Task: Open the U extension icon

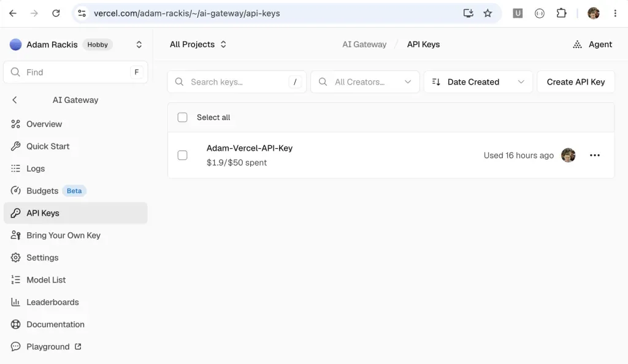Action: pos(518,13)
